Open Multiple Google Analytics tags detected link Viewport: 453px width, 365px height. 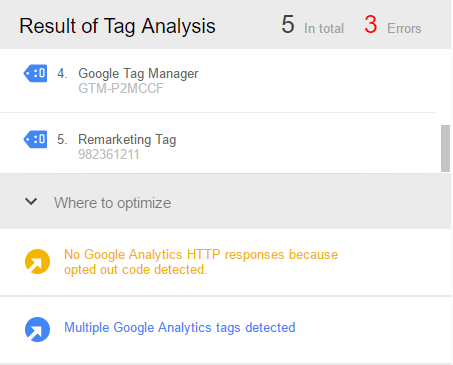tap(180, 328)
